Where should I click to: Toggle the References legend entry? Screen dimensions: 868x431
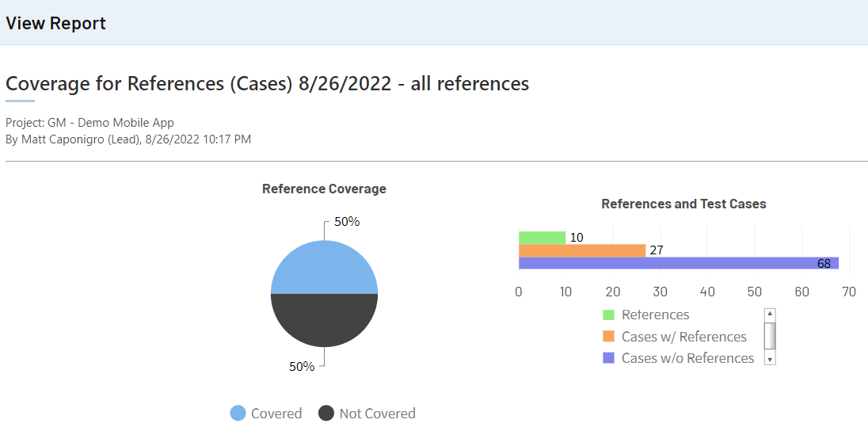tap(646, 315)
